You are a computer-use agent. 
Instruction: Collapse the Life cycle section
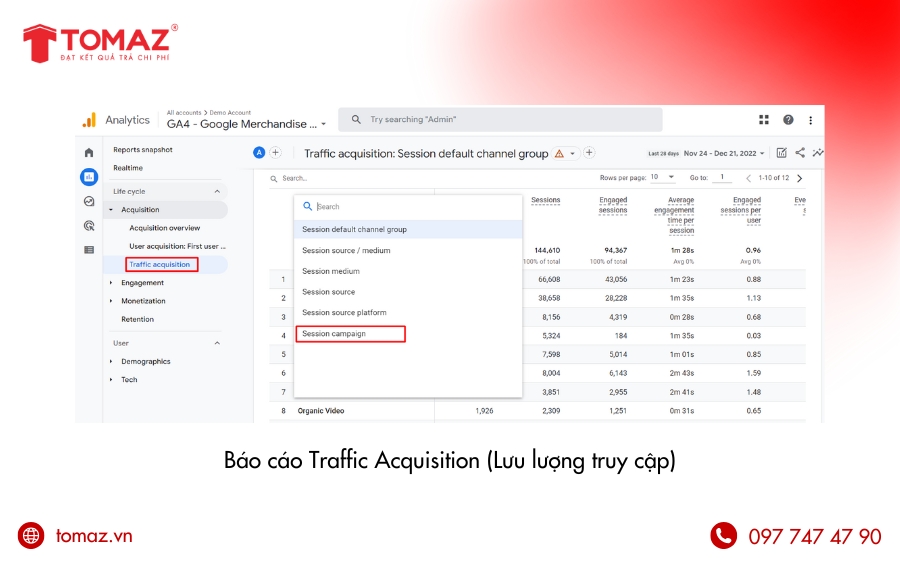click(217, 192)
